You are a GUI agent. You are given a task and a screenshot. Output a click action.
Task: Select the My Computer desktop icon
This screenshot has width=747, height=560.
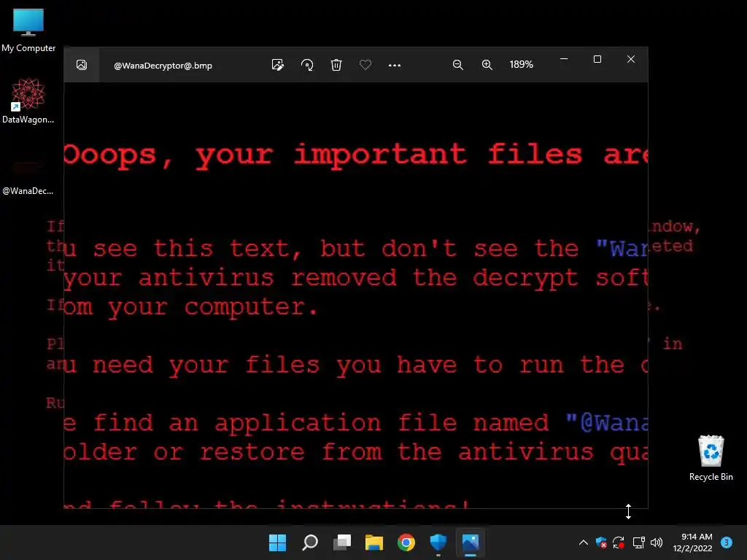tap(28, 29)
